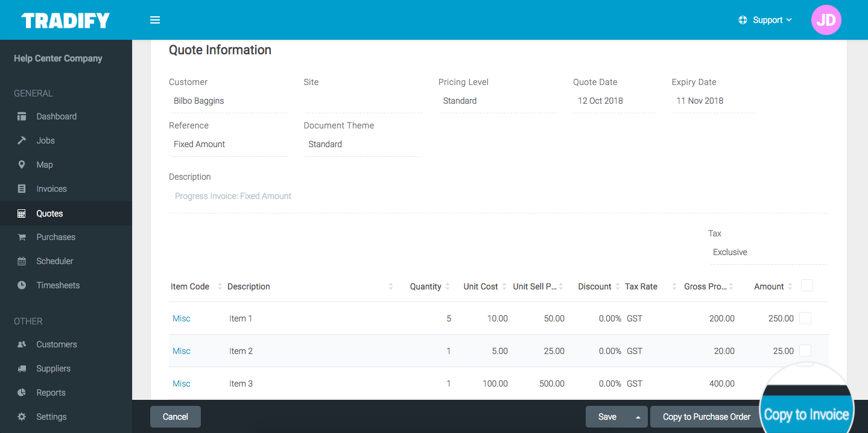Open the Expiry Date picker
The width and height of the screenshot is (868, 433).
click(x=713, y=101)
